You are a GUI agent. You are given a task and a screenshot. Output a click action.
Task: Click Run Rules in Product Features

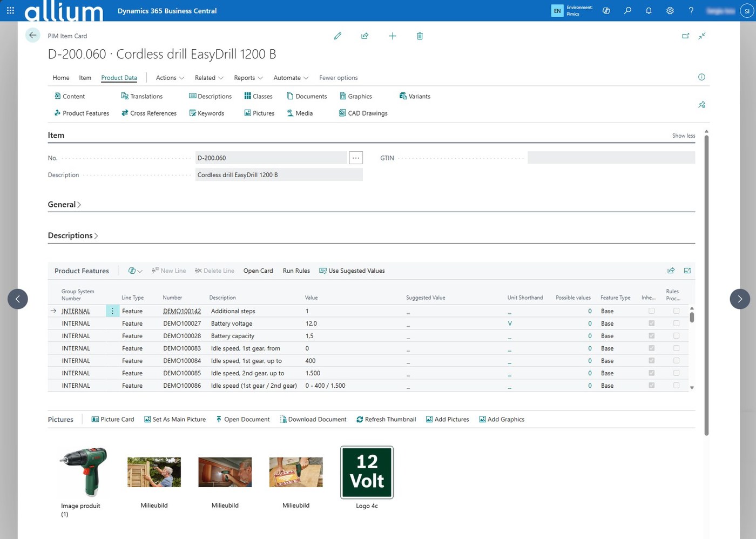(x=296, y=271)
